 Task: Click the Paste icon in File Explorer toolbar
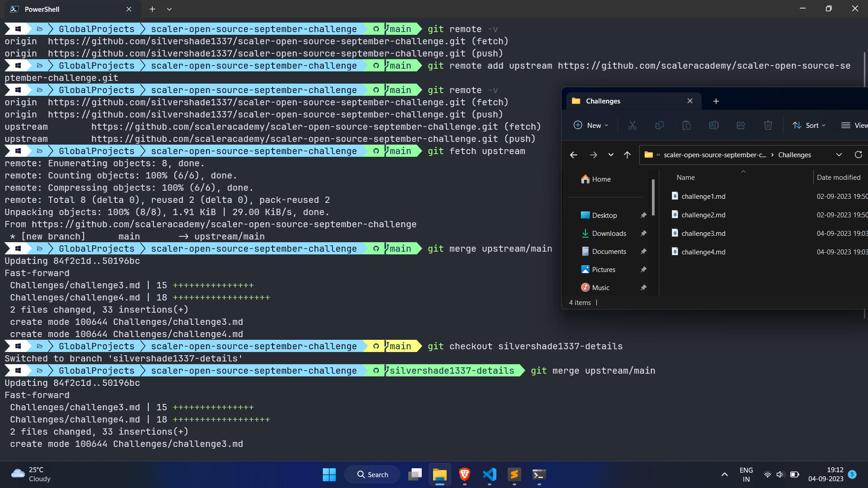[686, 125]
